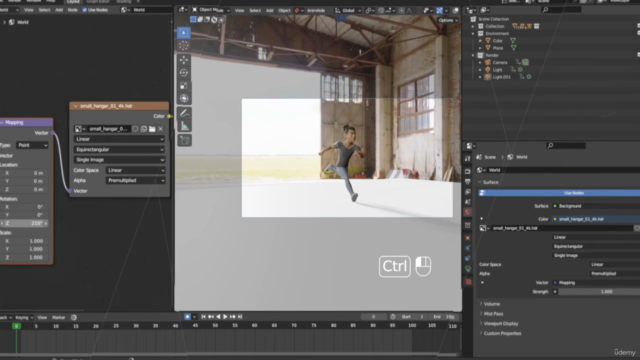640x360 pixels.
Task: Open Select menu in 3D viewport header
Action: [255, 11]
